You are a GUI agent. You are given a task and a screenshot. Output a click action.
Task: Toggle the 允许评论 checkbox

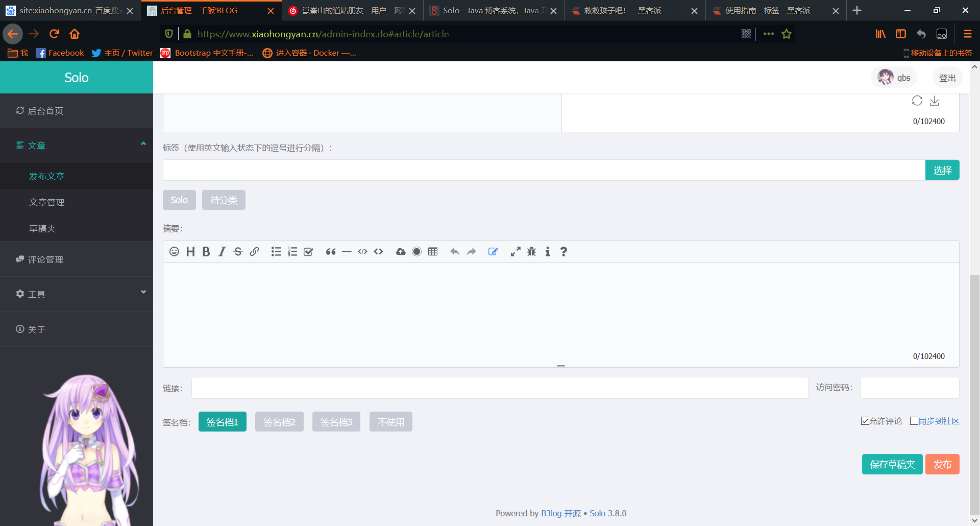[x=865, y=421]
